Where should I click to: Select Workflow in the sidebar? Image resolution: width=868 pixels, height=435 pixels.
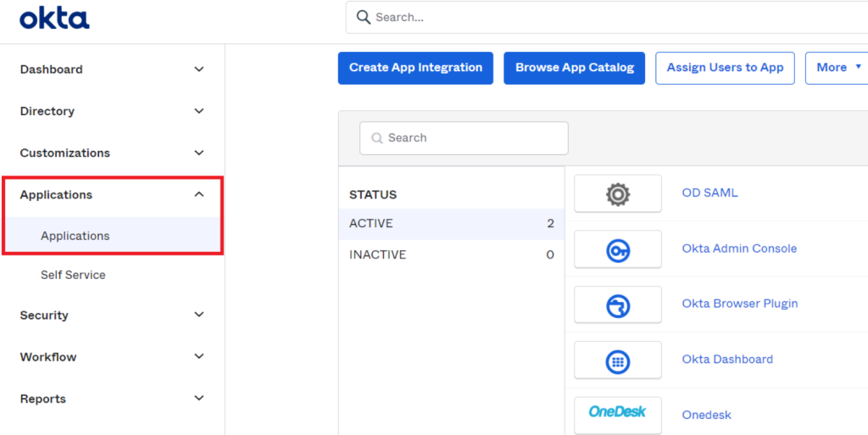48,357
